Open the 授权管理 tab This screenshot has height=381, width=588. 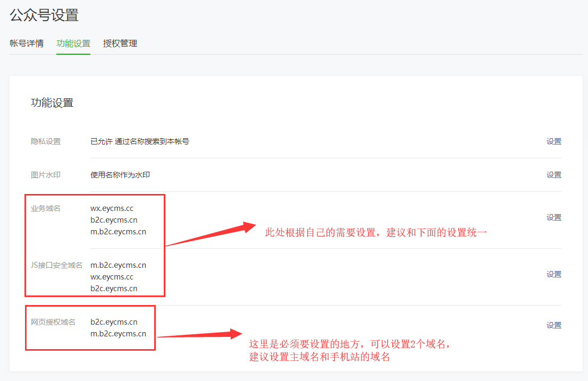(120, 44)
